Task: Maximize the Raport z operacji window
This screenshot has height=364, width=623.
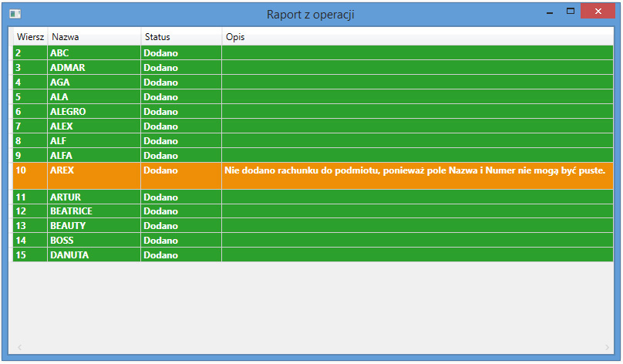Action: tap(571, 12)
